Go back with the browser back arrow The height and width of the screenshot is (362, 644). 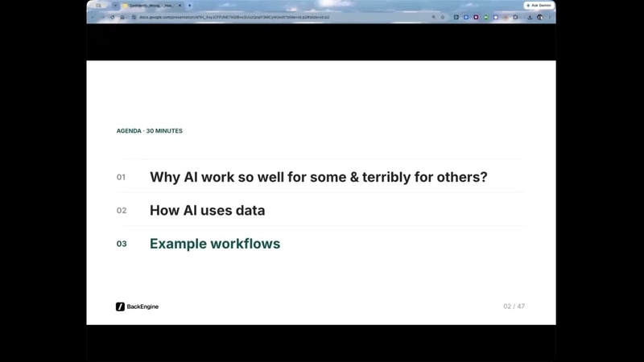pos(93,17)
